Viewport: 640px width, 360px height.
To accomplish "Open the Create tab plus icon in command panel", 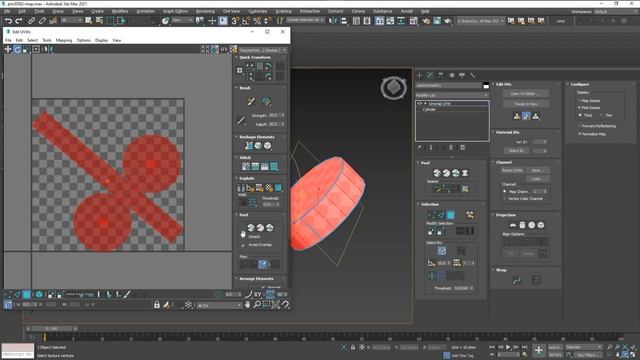I will point(419,76).
